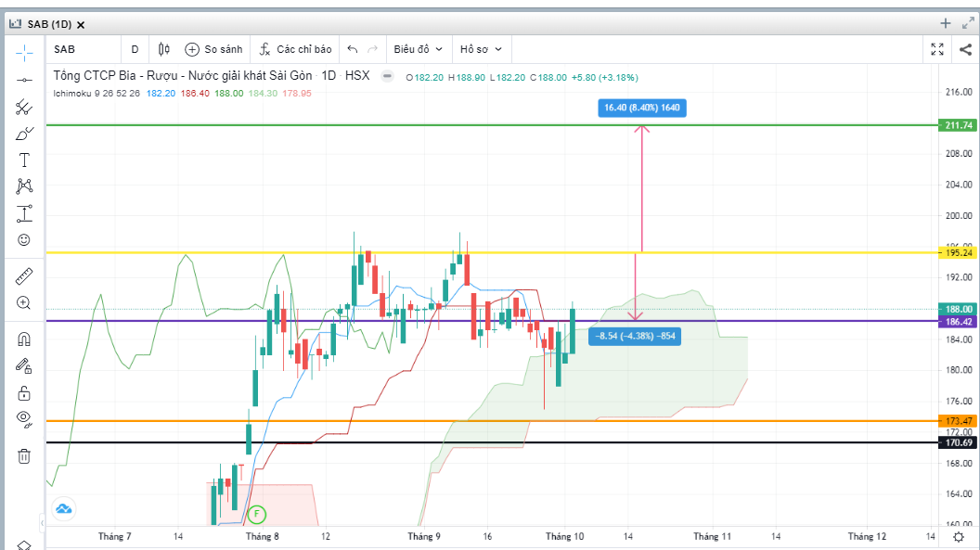This screenshot has width=980, height=550.
Task: Select the black 170.69 price label
Action: (958, 442)
